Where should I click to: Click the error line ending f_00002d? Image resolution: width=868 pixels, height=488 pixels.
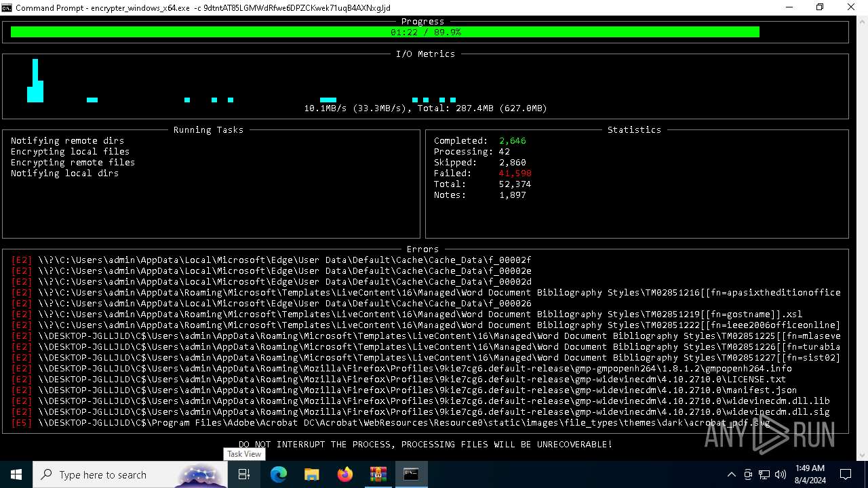click(x=271, y=282)
